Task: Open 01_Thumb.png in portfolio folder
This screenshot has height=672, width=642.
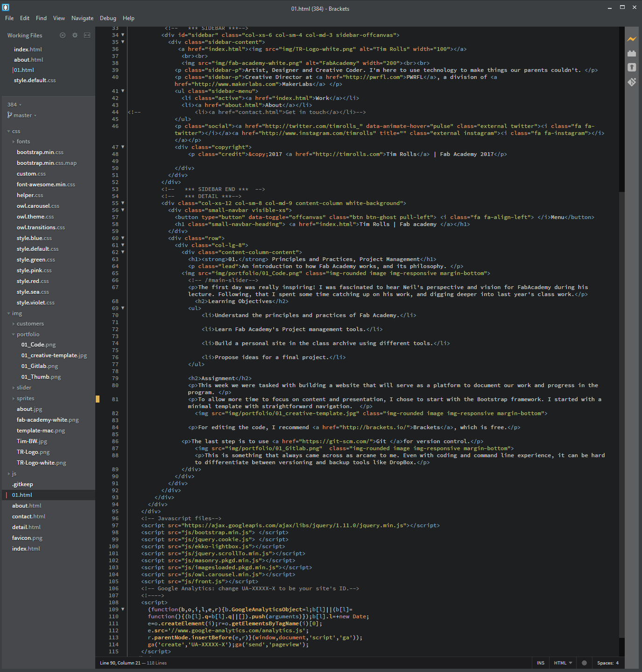Action: (41, 377)
